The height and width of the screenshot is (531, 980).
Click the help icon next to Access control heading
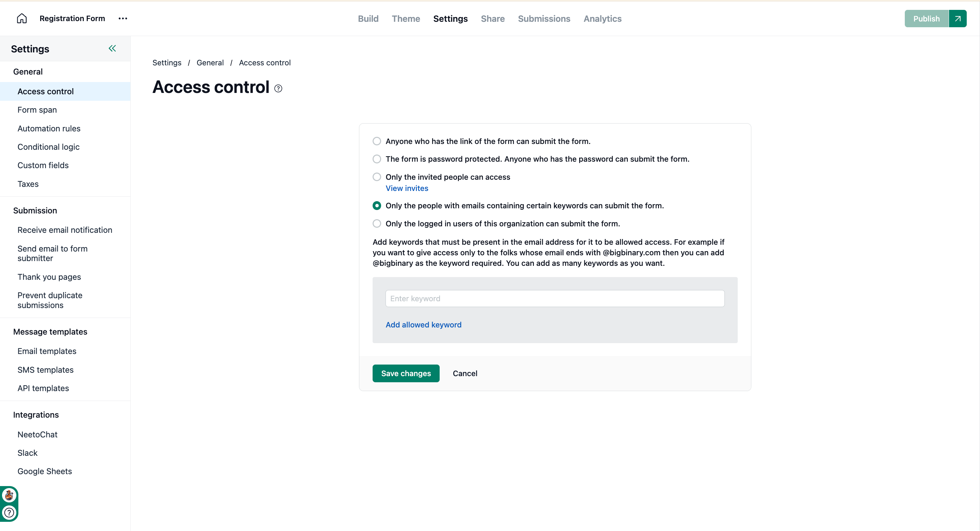pyautogui.click(x=278, y=88)
